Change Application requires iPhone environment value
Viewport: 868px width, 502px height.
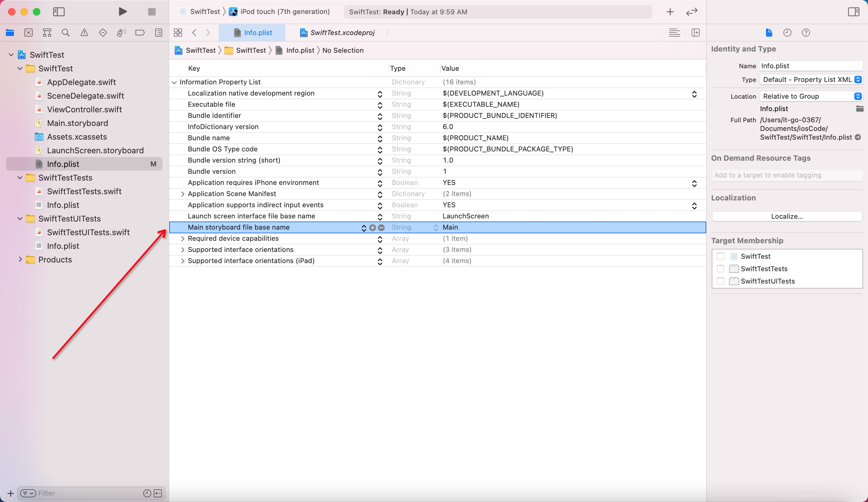point(694,183)
